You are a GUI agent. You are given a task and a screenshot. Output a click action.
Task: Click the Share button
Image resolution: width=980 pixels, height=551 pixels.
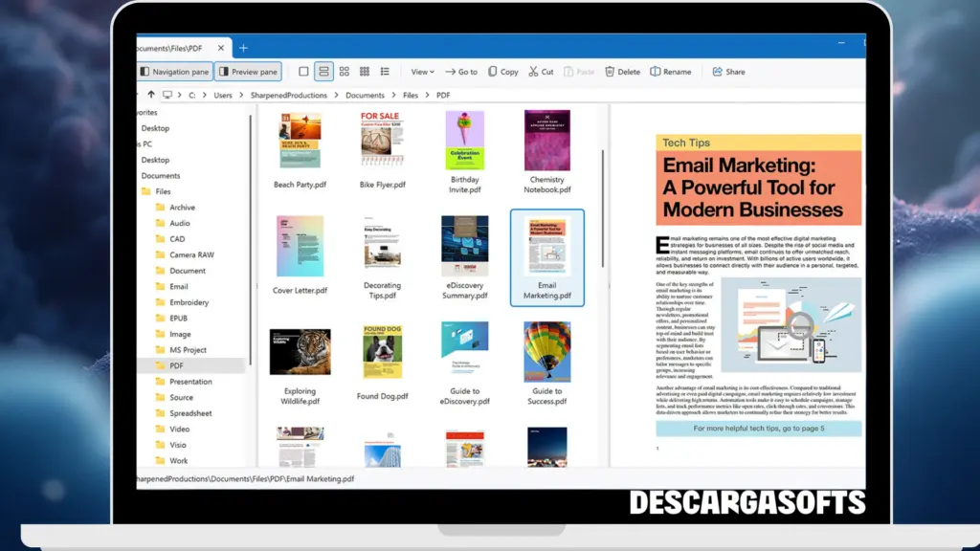tap(728, 71)
